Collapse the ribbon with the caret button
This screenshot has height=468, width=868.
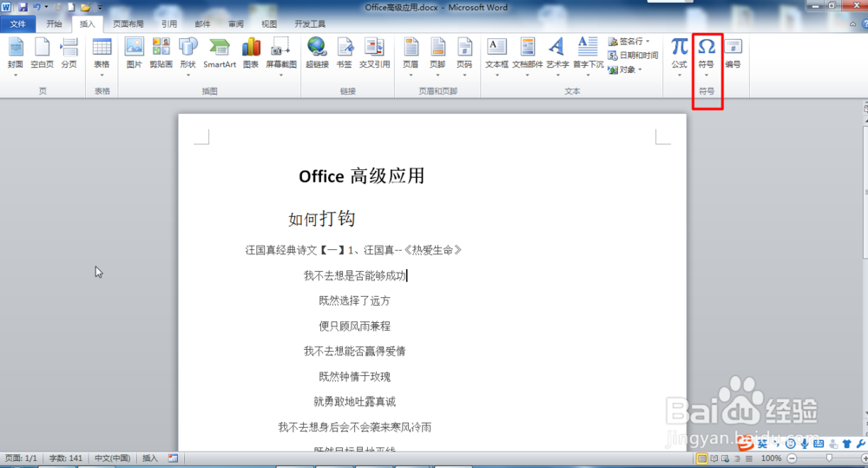(x=852, y=23)
